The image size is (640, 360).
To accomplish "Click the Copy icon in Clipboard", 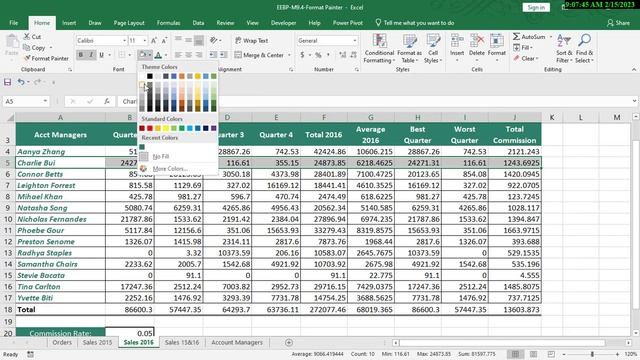I will pyautogui.click(x=27, y=48).
